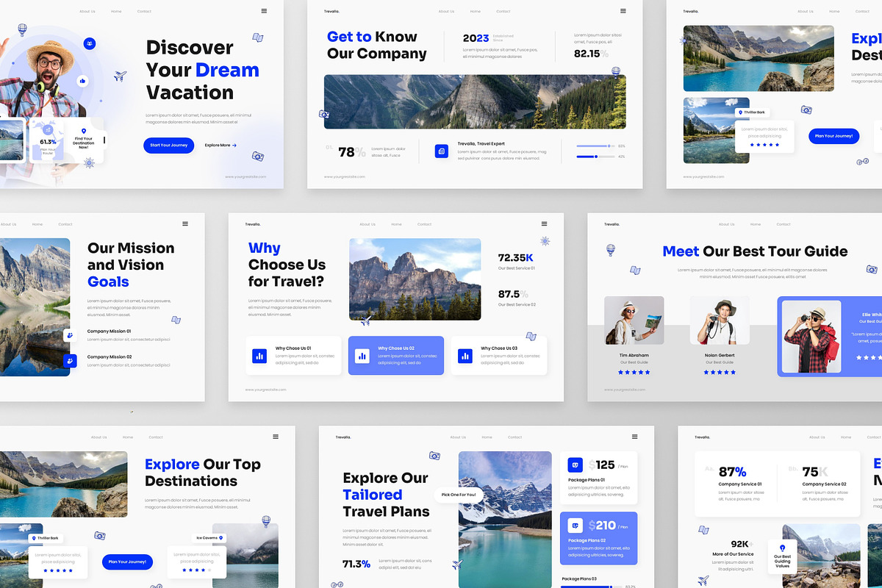Click bar chart icon in Why Chose Us 01 card
Screen dimensions: 882x588
pos(259,356)
